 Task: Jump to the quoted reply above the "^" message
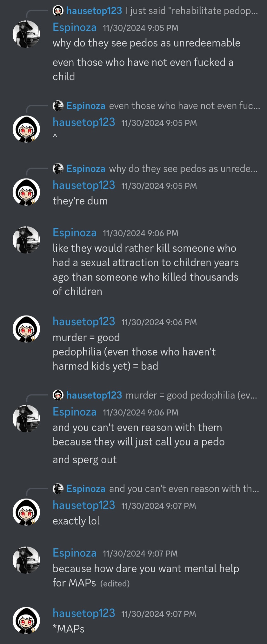(x=184, y=106)
